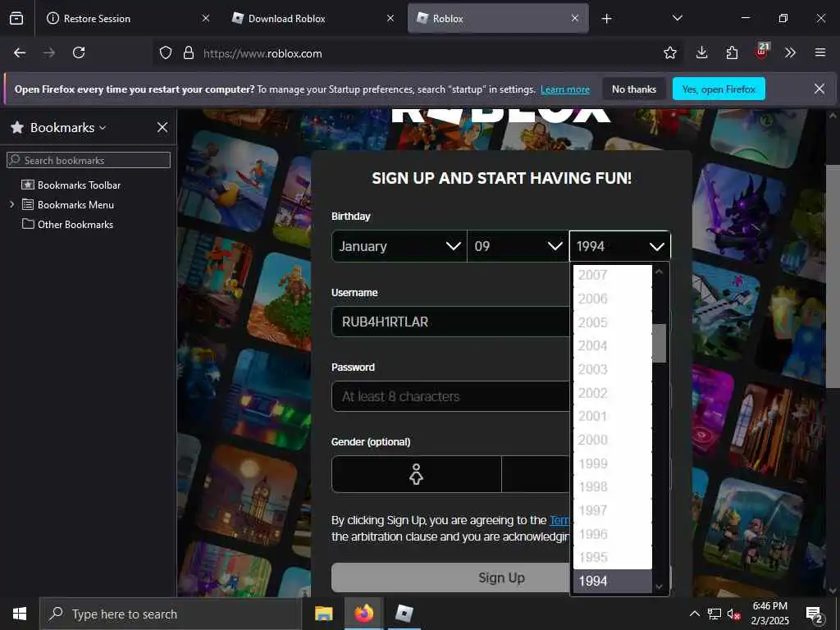Click the taskbar search box
Image resolution: width=840 pixels, height=630 pixels.
171,614
